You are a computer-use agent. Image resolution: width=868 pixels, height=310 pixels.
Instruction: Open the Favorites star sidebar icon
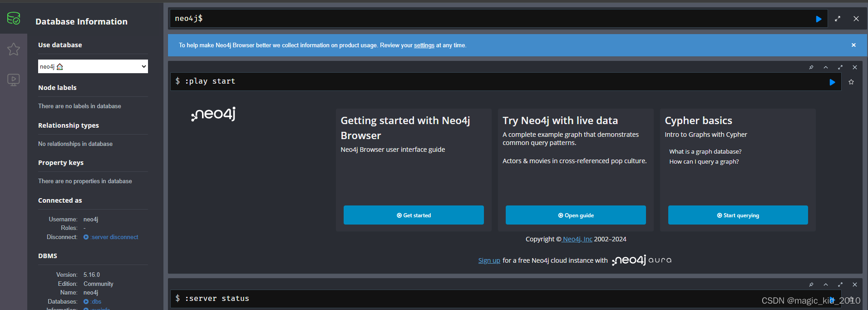[x=14, y=49]
